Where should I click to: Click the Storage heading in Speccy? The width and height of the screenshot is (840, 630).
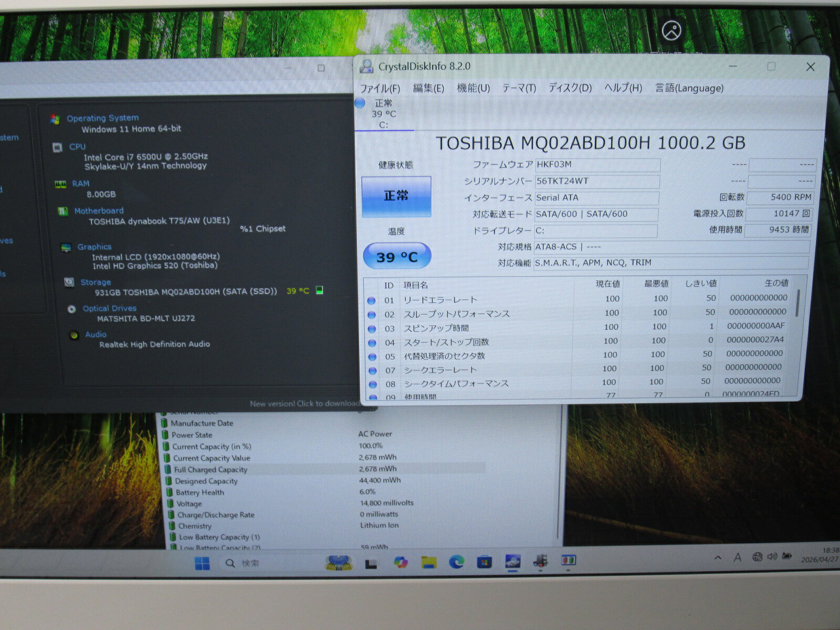point(96,282)
